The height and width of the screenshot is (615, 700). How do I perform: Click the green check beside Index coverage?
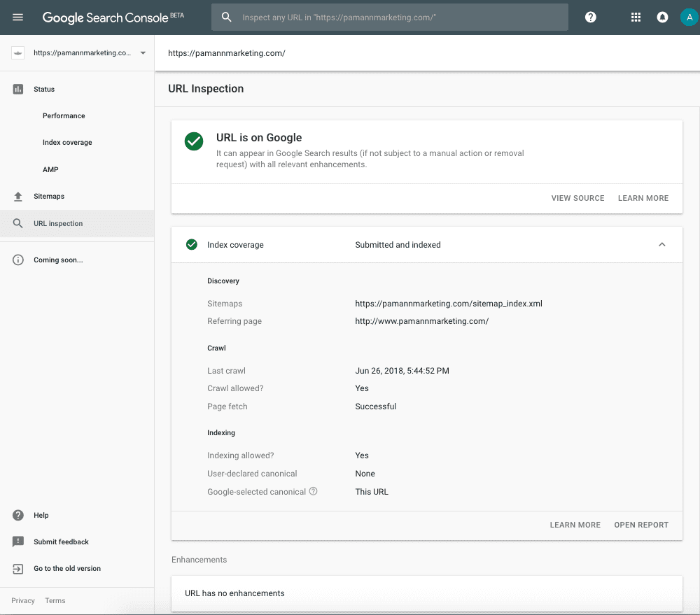click(x=192, y=245)
